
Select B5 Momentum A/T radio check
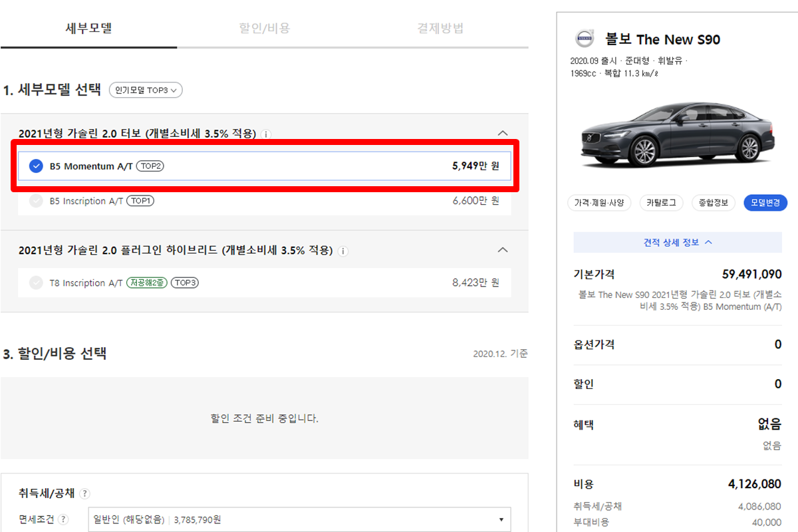(36, 166)
